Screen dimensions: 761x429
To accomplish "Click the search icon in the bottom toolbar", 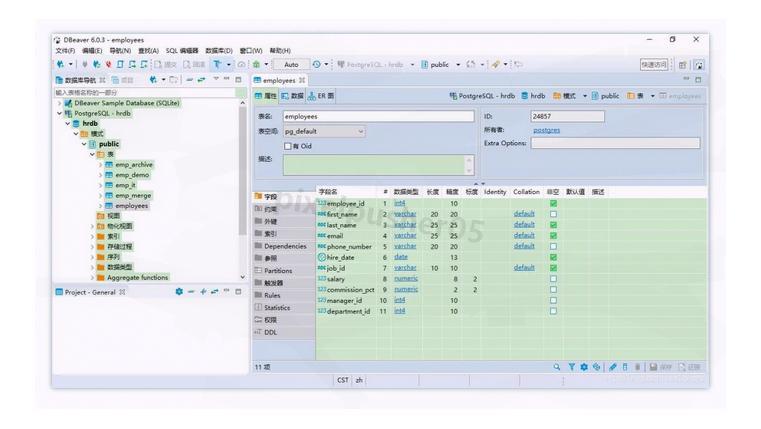I will 558,367.
